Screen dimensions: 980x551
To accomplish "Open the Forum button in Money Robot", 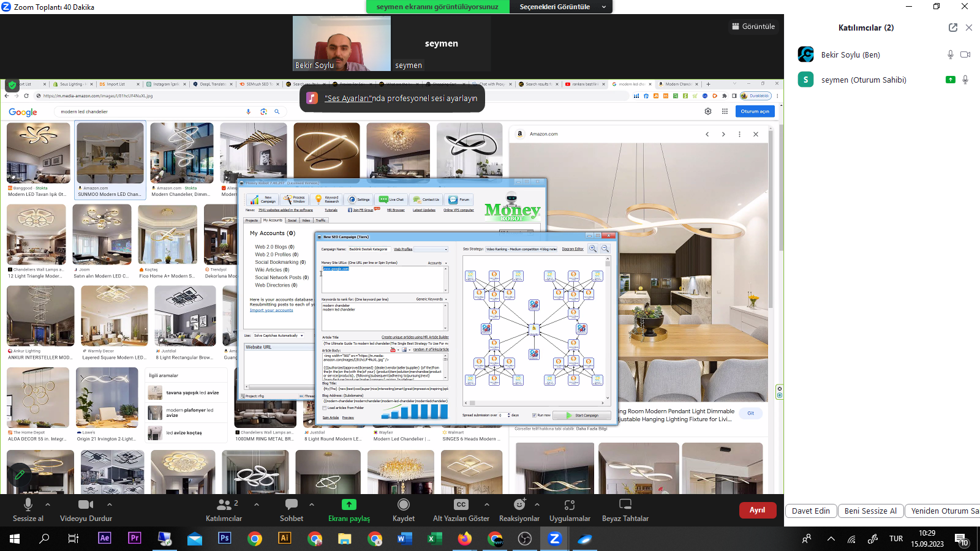I will (x=459, y=200).
